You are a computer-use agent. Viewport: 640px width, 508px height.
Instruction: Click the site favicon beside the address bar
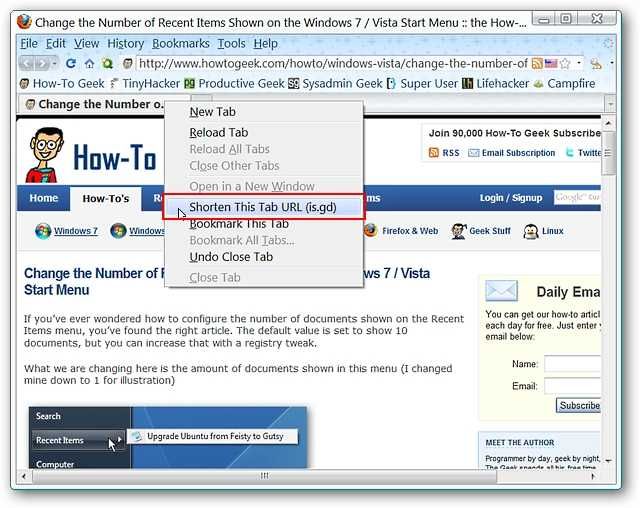pyautogui.click(x=128, y=64)
